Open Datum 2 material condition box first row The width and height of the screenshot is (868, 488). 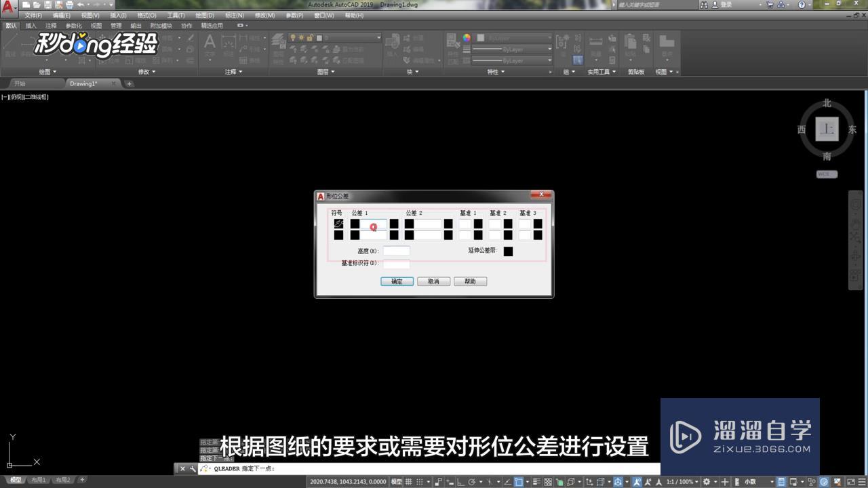(x=508, y=224)
